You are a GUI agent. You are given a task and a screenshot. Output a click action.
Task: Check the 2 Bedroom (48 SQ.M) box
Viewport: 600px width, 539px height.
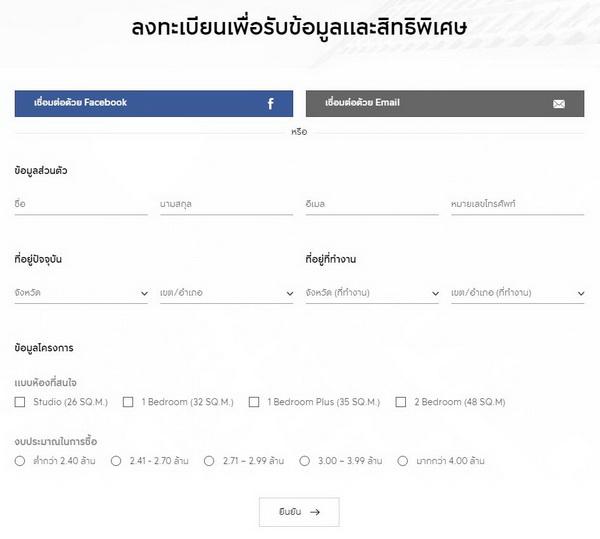coord(401,402)
